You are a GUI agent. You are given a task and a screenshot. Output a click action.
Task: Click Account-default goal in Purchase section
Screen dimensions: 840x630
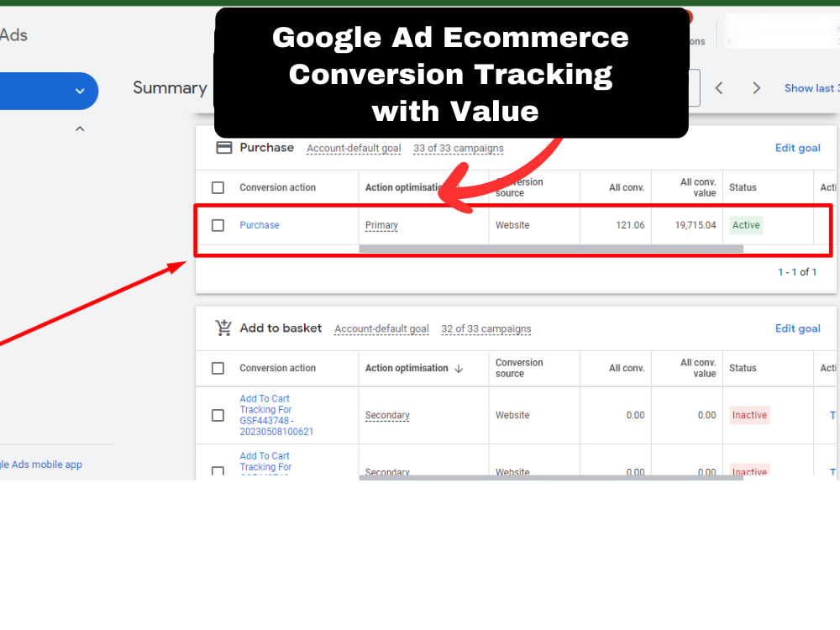(x=354, y=149)
